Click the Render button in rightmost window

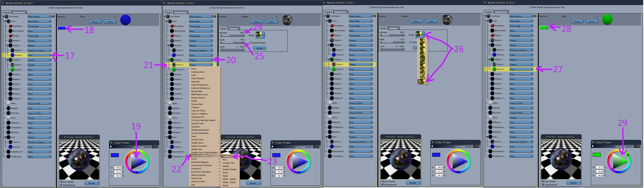(573, 183)
